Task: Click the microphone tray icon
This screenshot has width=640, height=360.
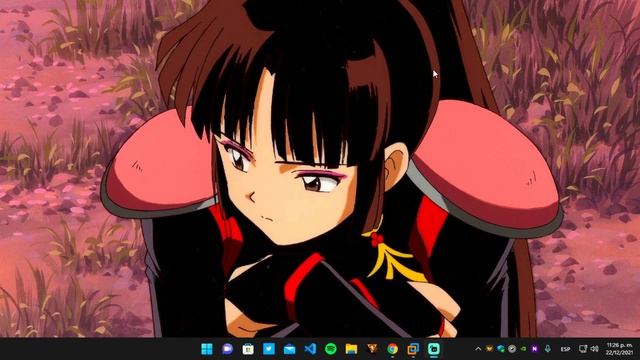Action: (548, 349)
